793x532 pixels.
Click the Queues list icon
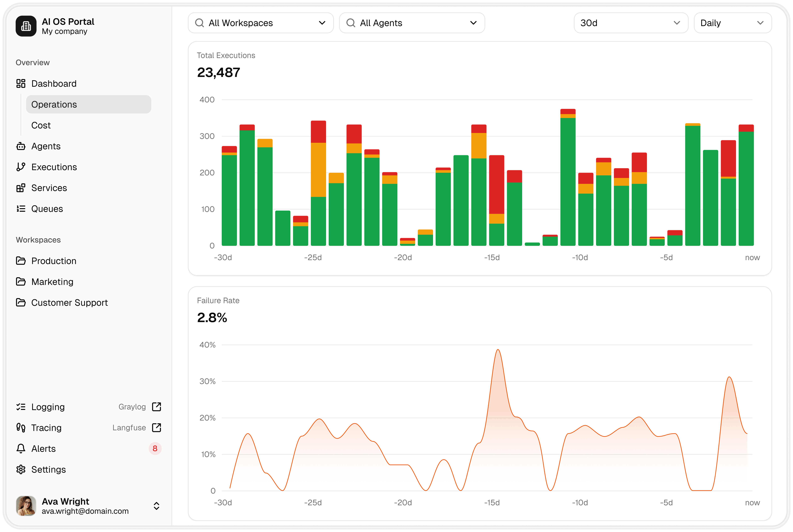tap(21, 209)
